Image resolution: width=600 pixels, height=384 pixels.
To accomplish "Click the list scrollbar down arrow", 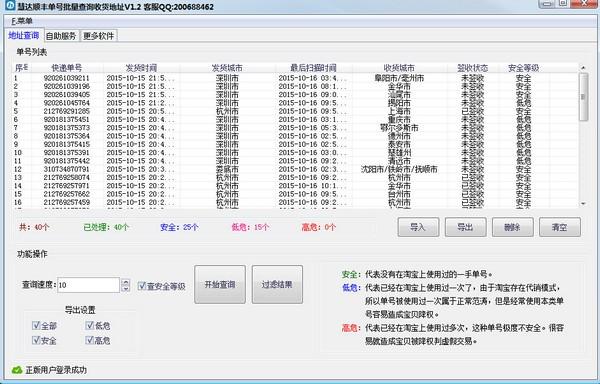I will (x=584, y=203).
